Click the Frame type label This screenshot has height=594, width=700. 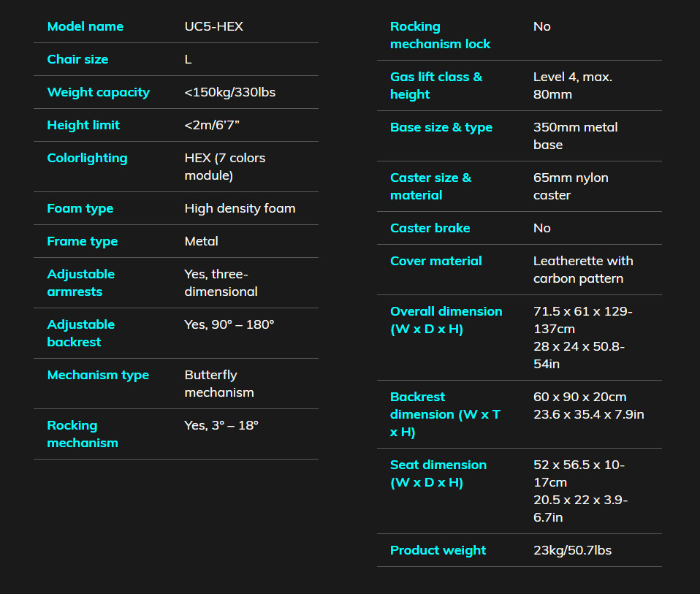click(83, 241)
